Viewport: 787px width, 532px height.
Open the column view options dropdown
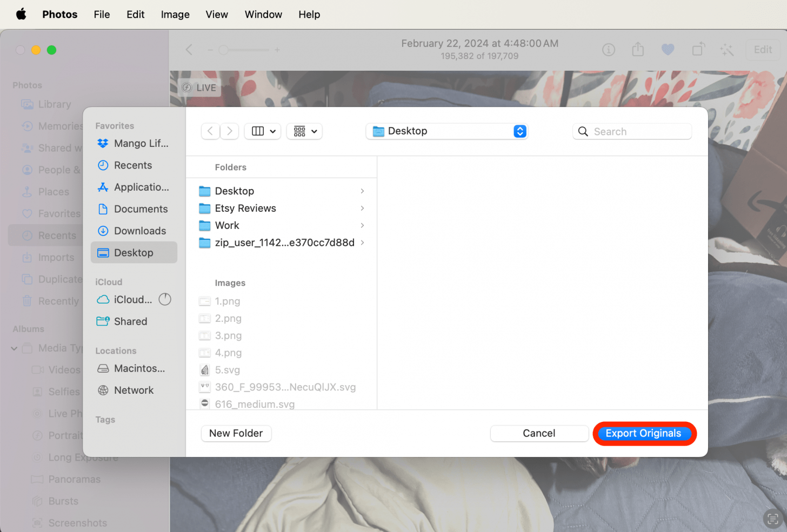263,131
